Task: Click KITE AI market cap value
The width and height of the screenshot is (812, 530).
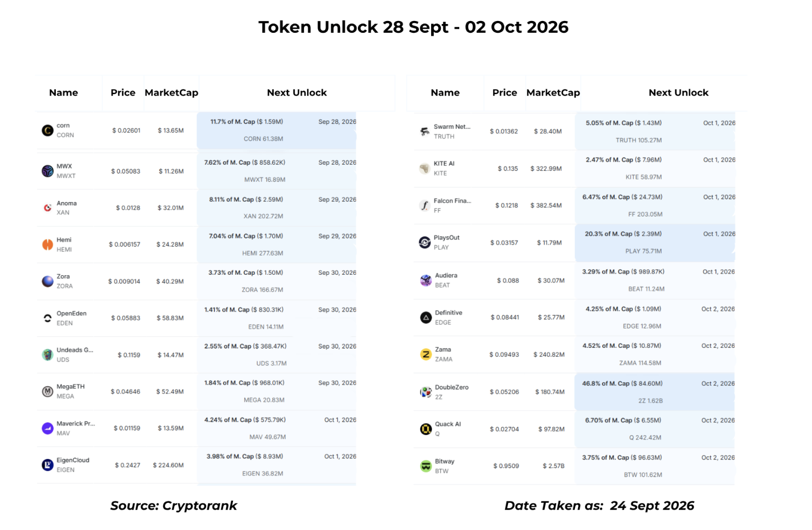Action: [x=546, y=168]
